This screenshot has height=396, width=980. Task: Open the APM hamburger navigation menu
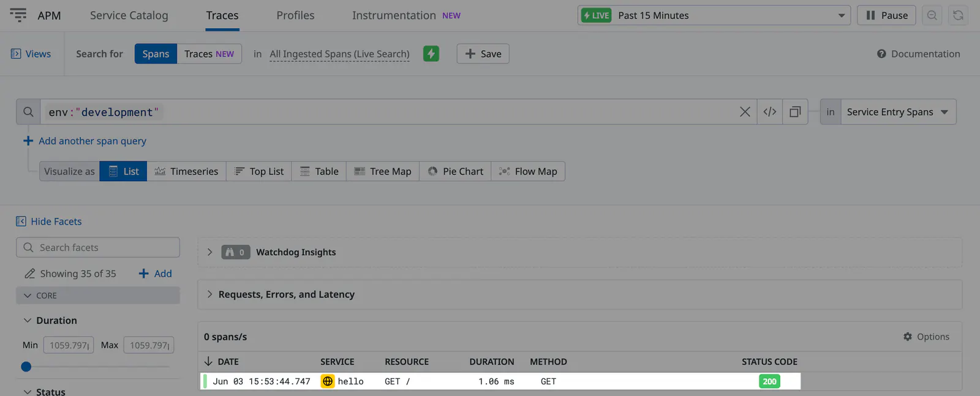pos(18,15)
